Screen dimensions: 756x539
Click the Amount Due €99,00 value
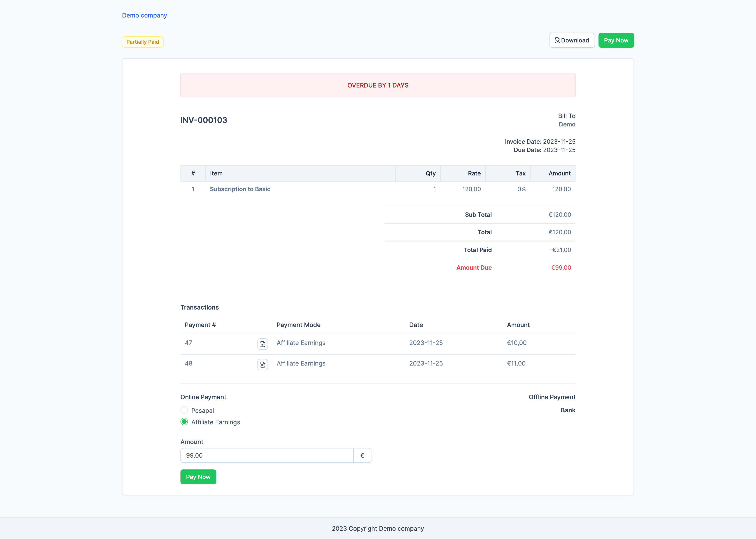[x=561, y=268]
